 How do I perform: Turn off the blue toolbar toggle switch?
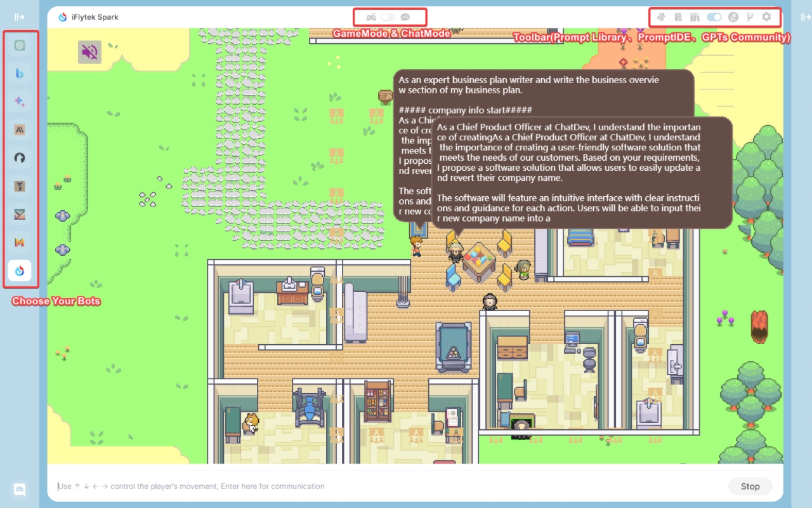[x=714, y=17]
